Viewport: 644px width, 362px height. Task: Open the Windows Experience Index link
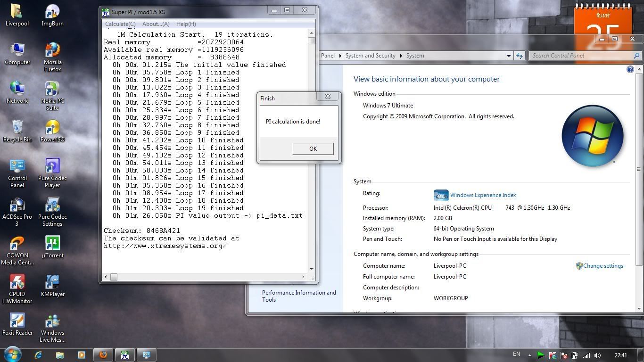[483, 195]
